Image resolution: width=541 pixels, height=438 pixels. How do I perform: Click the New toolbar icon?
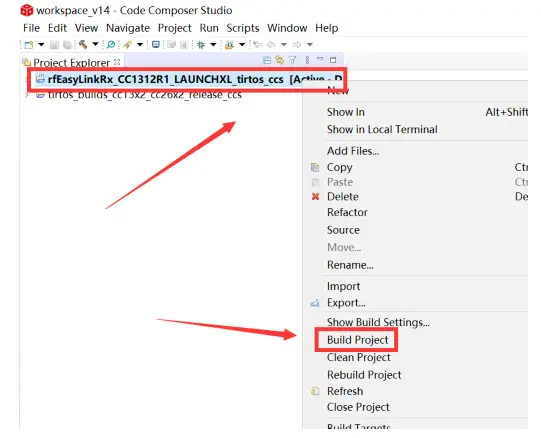click(x=29, y=45)
